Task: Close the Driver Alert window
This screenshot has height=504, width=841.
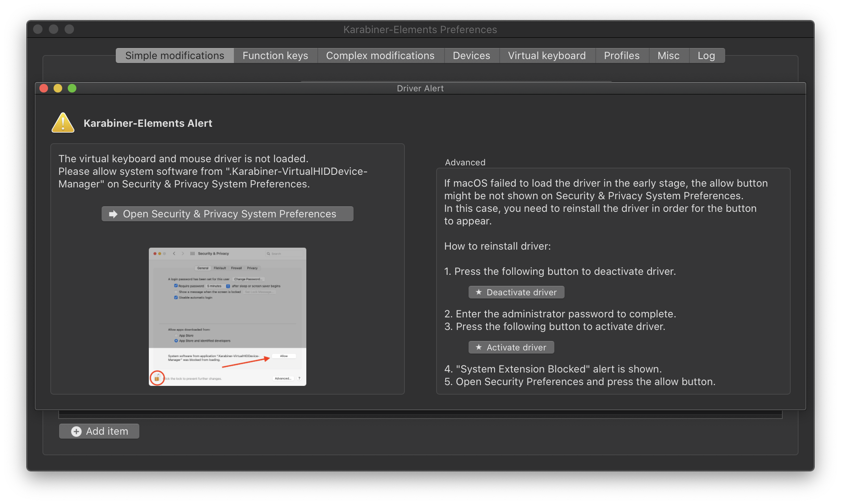Action: [x=44, y=88]
